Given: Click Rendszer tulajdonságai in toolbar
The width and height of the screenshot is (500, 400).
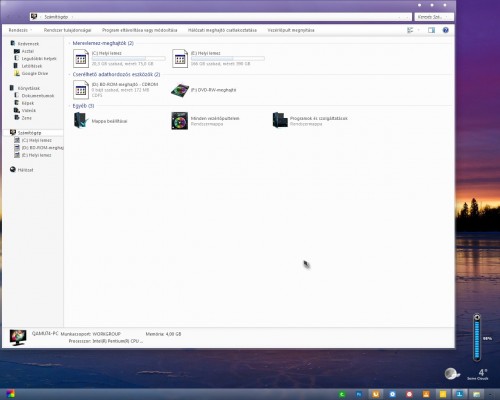Looking at the screenshot, I should click(67, 30).
